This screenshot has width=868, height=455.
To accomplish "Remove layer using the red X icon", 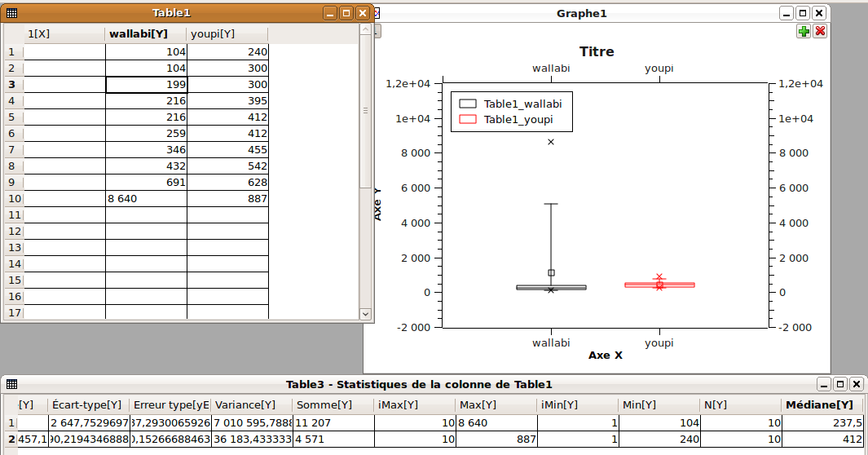I will (x=820, y=31).
